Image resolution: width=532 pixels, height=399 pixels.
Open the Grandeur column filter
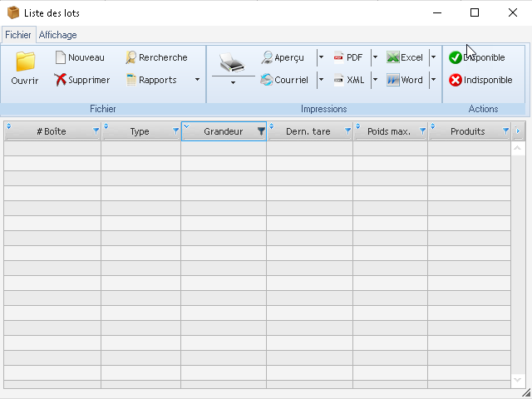pyautogui.click(x=261, y=131)
